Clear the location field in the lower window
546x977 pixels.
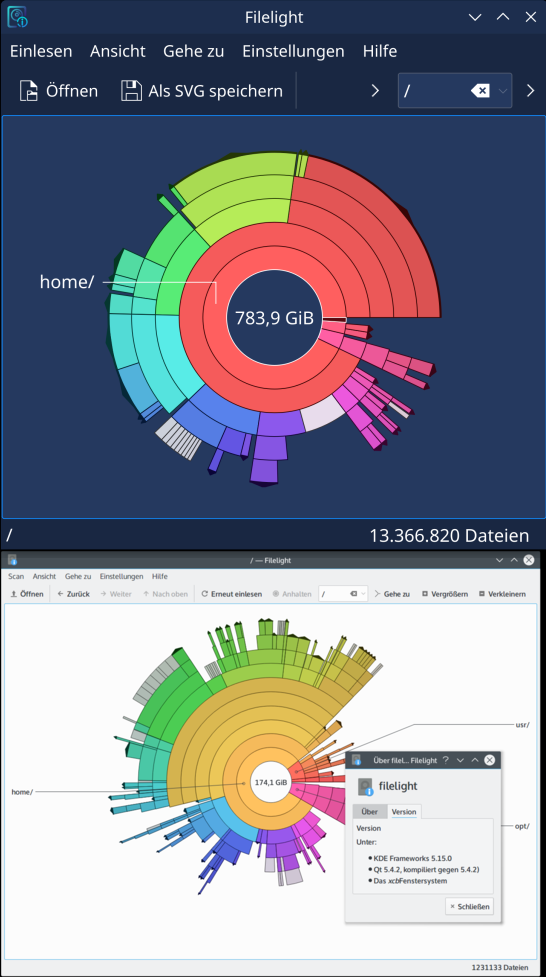click(x=353, y=594)
